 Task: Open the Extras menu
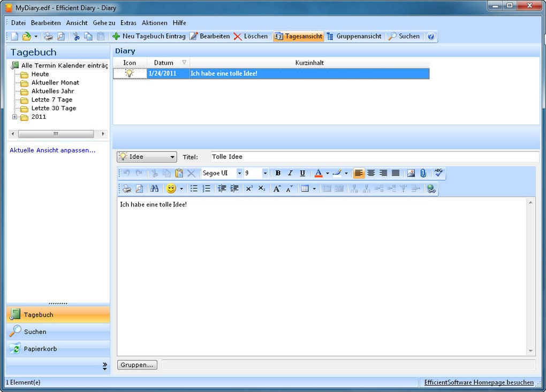pos(128,23)
